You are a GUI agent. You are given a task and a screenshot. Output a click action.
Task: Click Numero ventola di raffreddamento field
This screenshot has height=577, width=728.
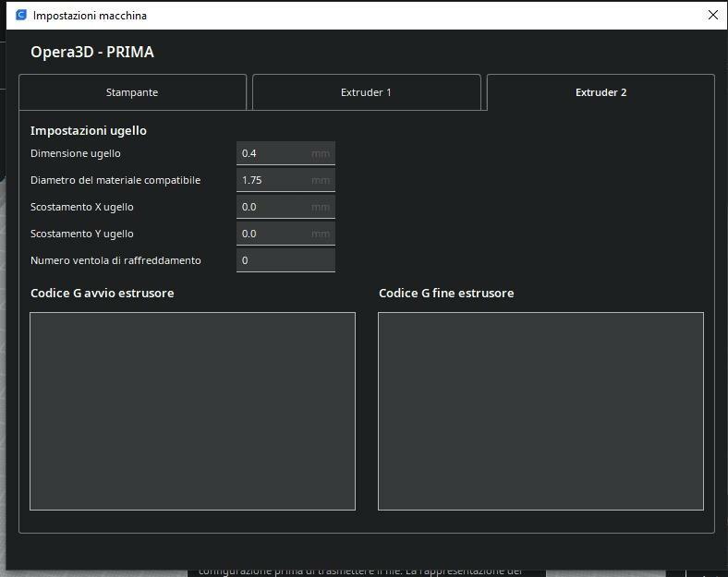click(x=285, y=260)
